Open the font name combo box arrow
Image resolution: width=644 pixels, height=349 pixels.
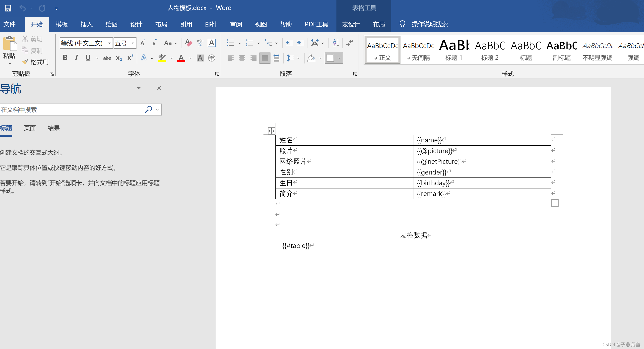coord(109,43)
